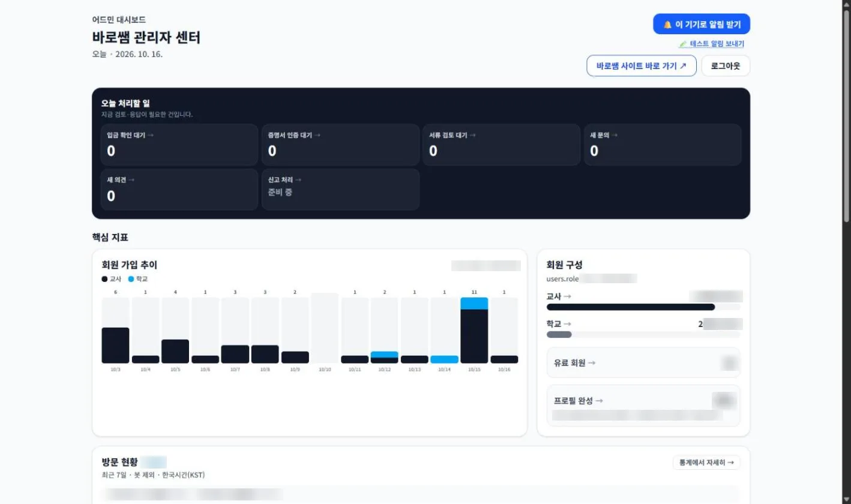Click 통계에서 자세히 button
This screenshot has height=504, width=851.
[x=706, y=463]
